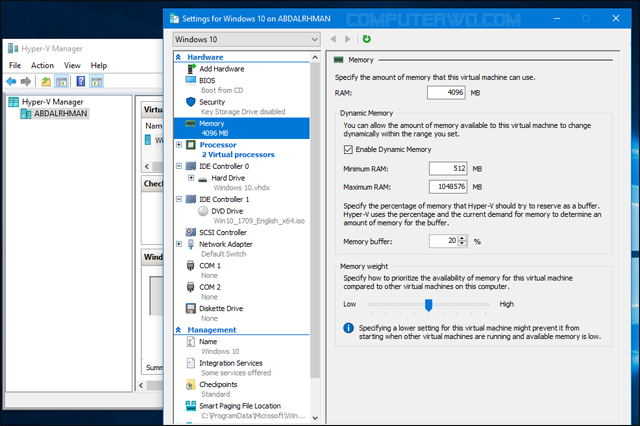This screenshot has width=640, height=426.
Task: Click Forward arrow in the Hyper-V Manager toolbar
Action: 26,82
